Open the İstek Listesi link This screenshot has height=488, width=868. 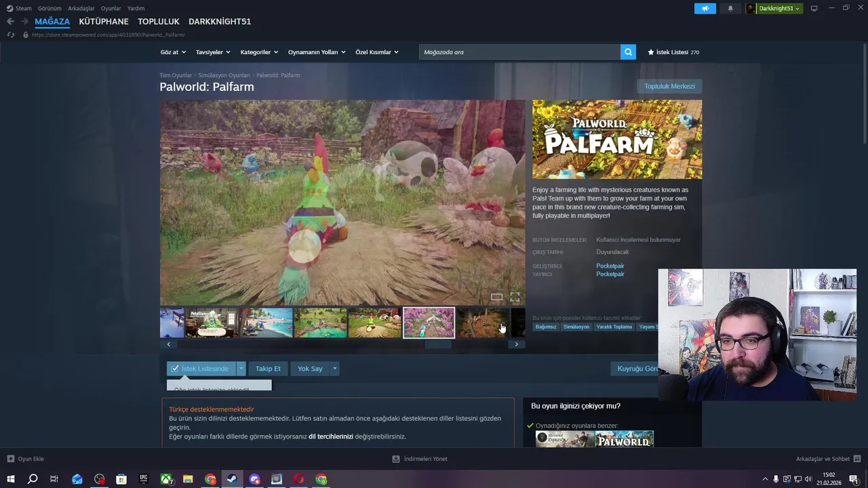point(672,52)
